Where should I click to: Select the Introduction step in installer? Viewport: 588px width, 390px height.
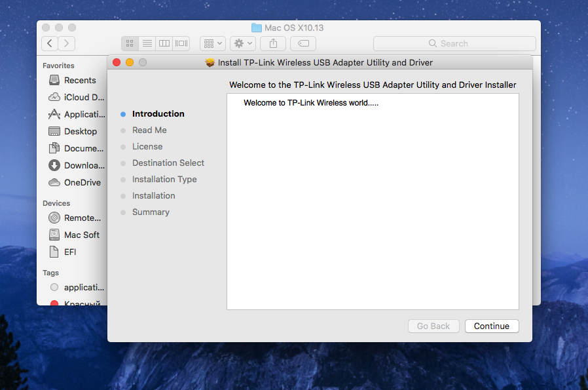pos(158,114)
